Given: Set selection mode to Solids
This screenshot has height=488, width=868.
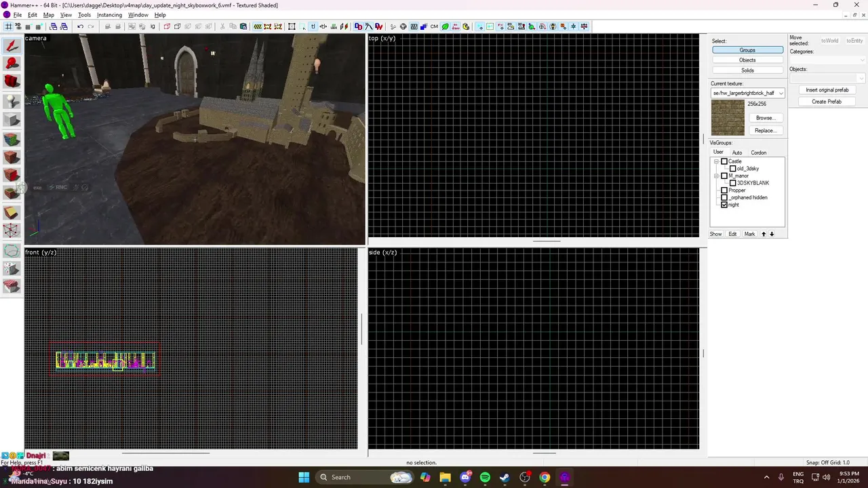Looking at the screenshot, I should click(x=747, y=70).
